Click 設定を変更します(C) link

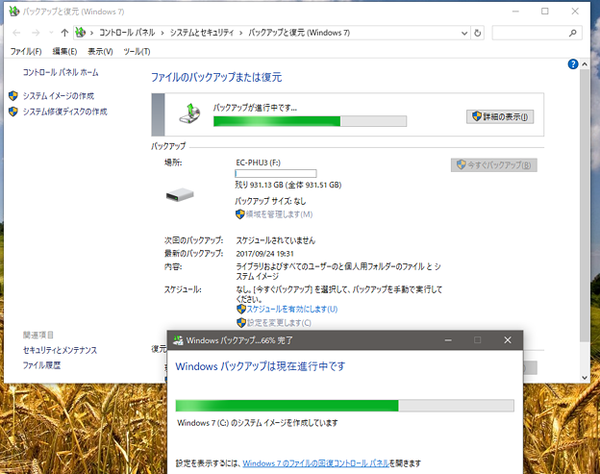point(279,323)
